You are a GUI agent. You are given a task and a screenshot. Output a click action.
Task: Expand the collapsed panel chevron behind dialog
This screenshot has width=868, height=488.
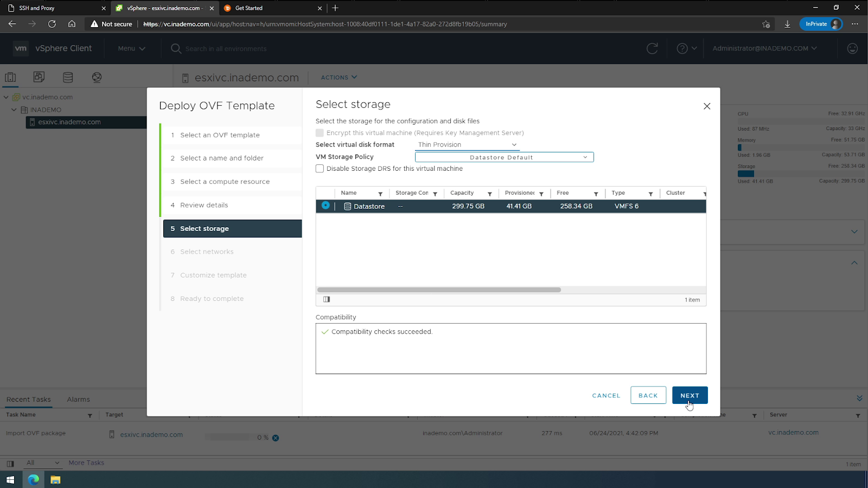(854, 232)
